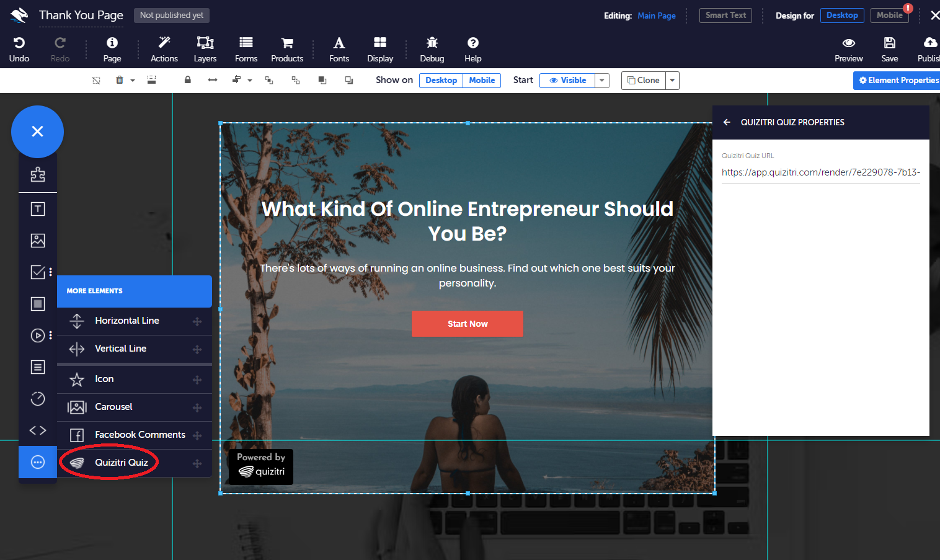The width and height of the screenshot is (940, 560).
Task: Open the Visible start state dropdown
Action: [x=602, y=80]
